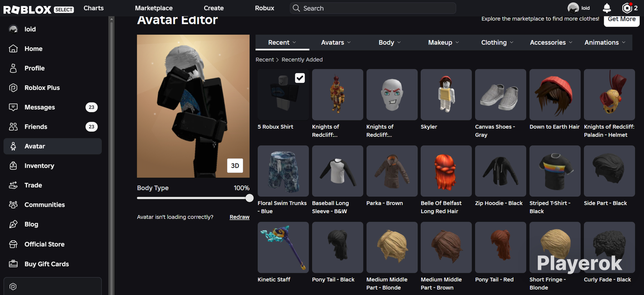Expand the Animations dropdown chevron

(624, 42)
